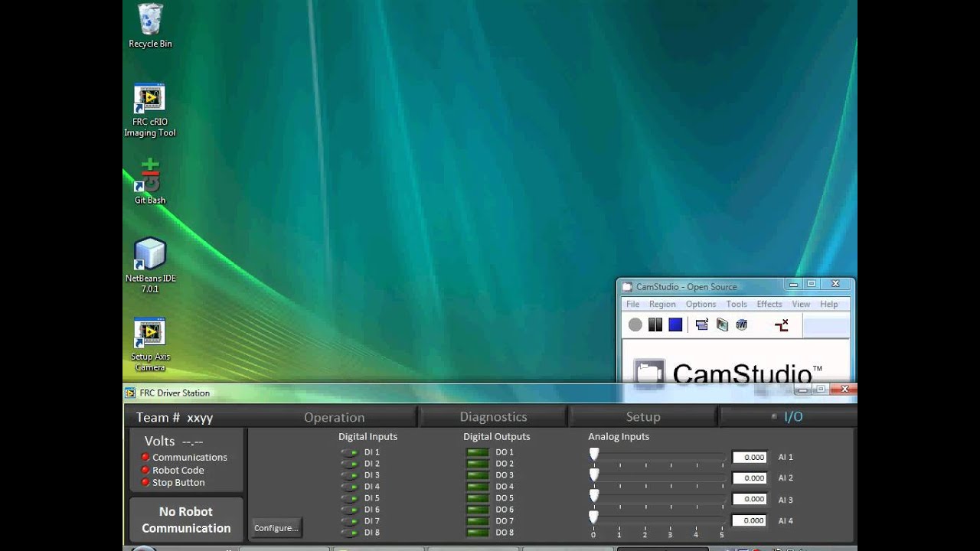Toggle digital input DI 4 switch
Viewport: 980px width, 551px height.
point(350,487)
